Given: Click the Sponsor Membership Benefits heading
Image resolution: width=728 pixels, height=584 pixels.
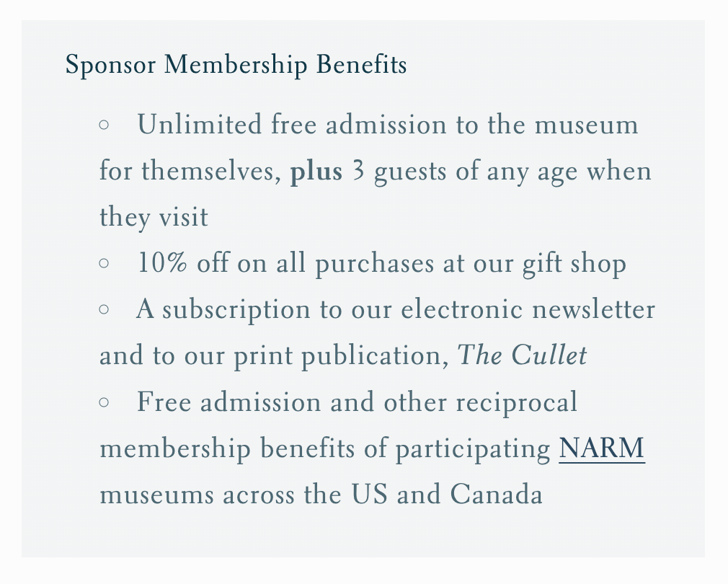Looking at the screenshot, I should [236, 66].
